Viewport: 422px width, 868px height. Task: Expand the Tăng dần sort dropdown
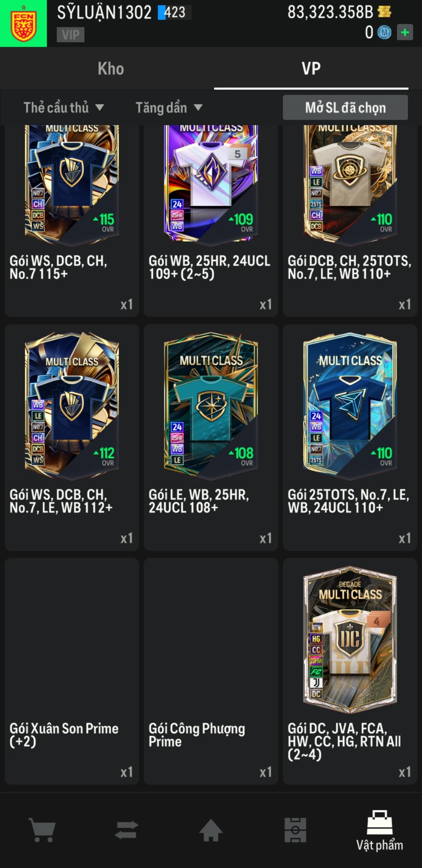(169, 108)
